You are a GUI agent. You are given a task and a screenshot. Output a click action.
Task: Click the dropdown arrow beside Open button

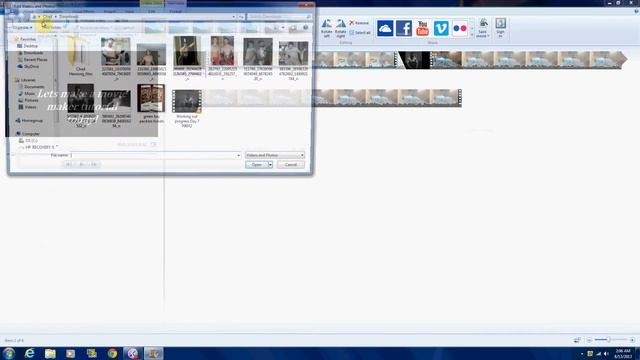point(270,164)
